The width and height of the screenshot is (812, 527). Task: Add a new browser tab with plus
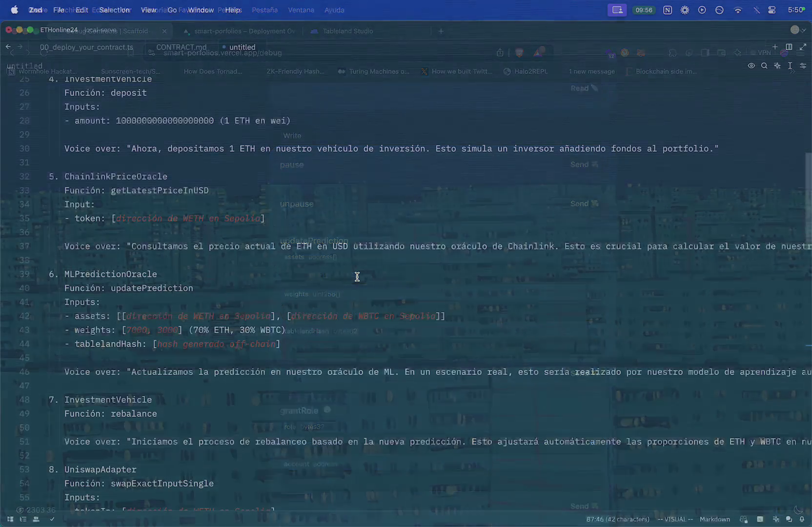(x=441, y=31)
